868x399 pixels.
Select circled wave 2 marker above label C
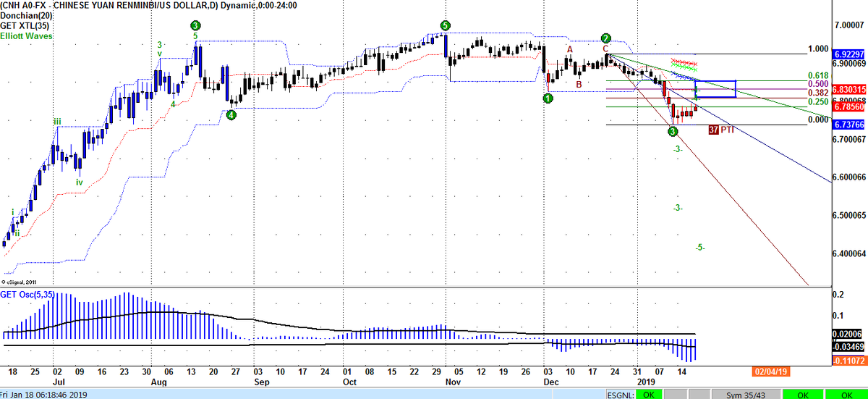(606, 38)
